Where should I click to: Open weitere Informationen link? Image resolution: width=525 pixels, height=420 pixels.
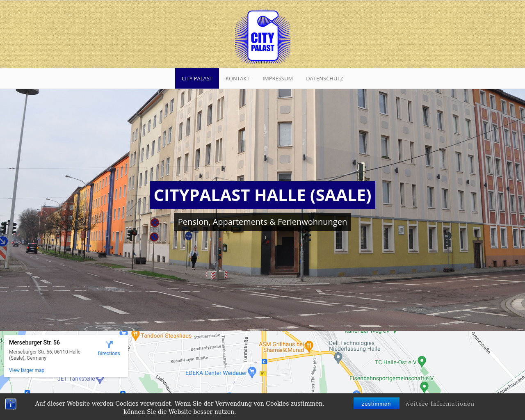pyautogui.click(x=440, y=404)
